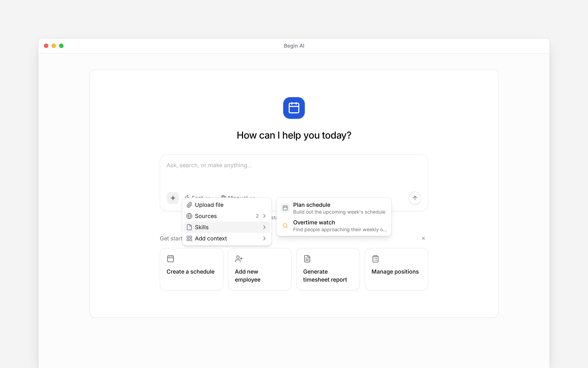588x368 pixels.
Task: Click the Sources count badge 2
Action: click(x=257, y=216)
